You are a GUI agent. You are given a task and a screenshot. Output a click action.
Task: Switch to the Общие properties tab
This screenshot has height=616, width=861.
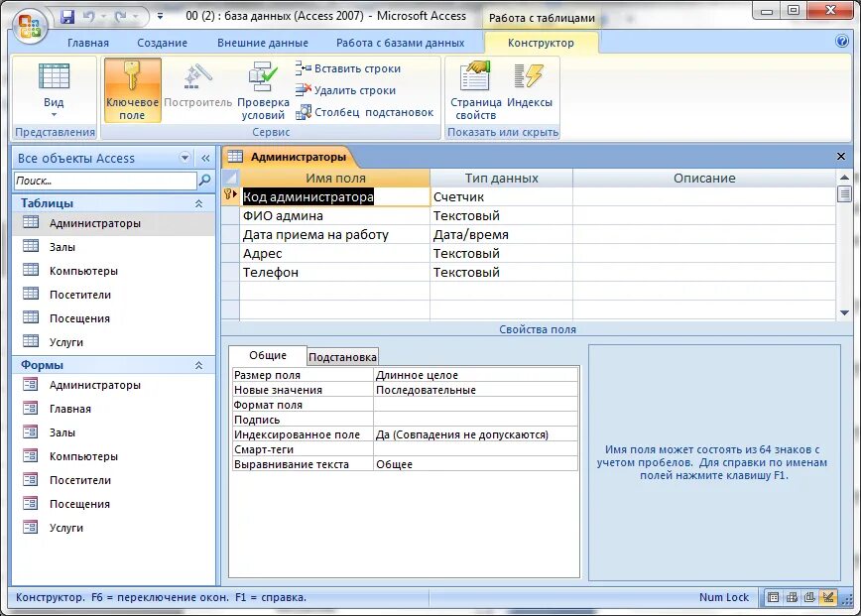point(268,355)
